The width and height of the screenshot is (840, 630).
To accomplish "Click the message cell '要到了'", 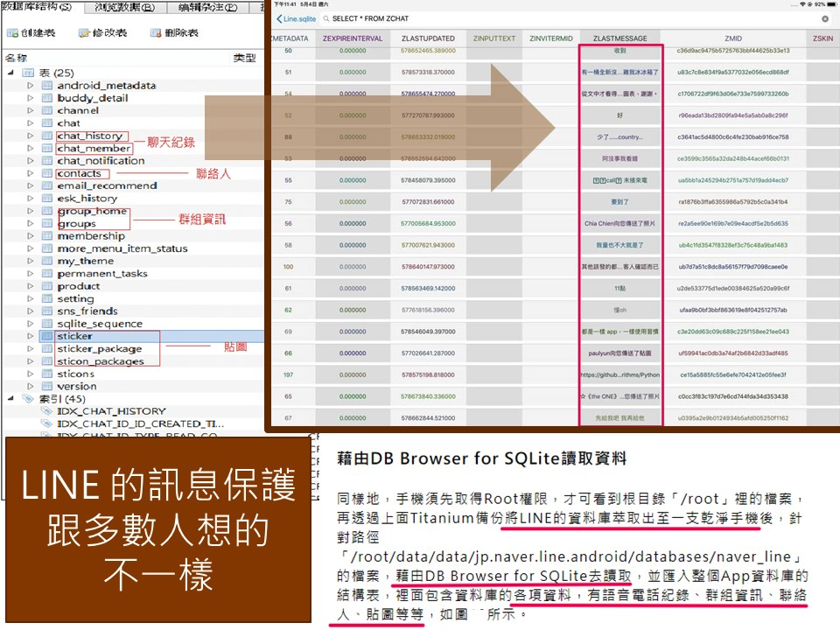I will coord(619,202).
